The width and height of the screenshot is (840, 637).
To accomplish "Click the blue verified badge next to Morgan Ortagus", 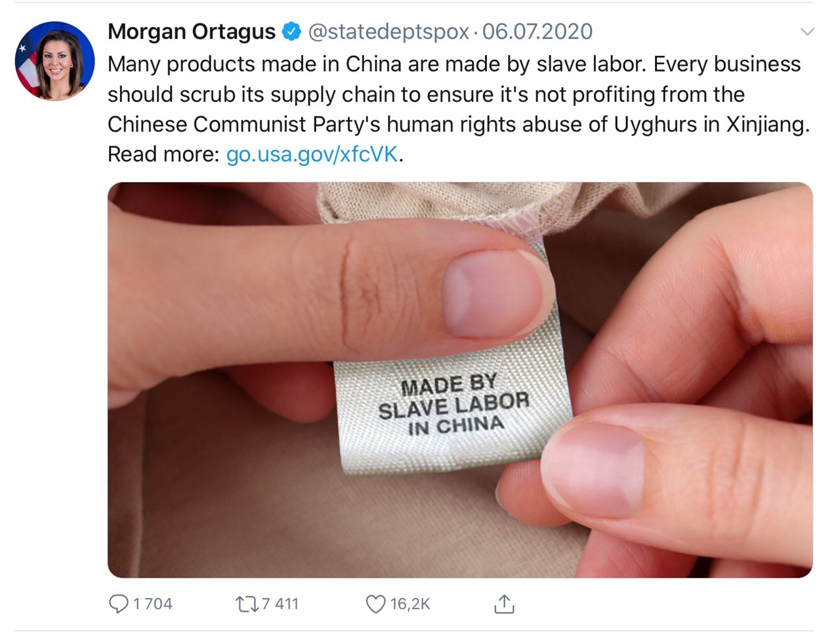I will coord(291,32).
